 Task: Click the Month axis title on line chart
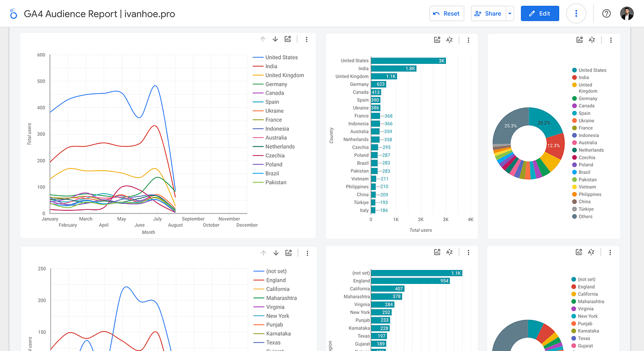pyautogui.click(x=148, y=232)
